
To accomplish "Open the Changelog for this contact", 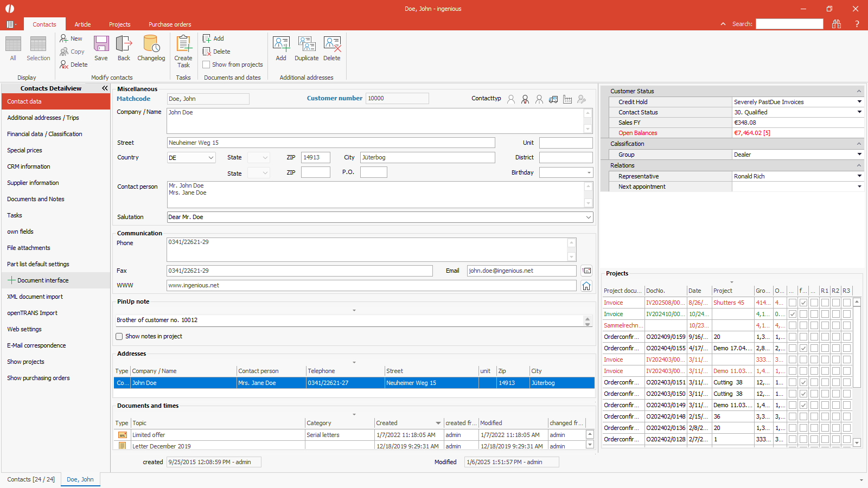I will 151,48.
